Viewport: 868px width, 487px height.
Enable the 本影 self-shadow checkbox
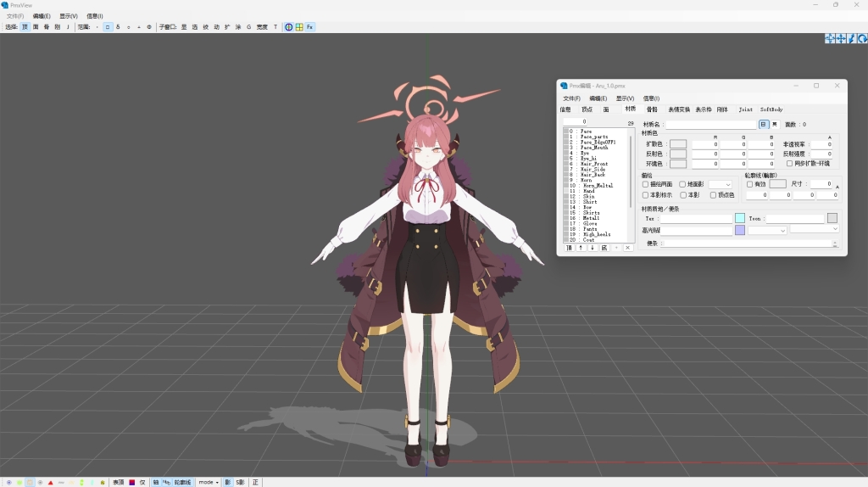683,195
